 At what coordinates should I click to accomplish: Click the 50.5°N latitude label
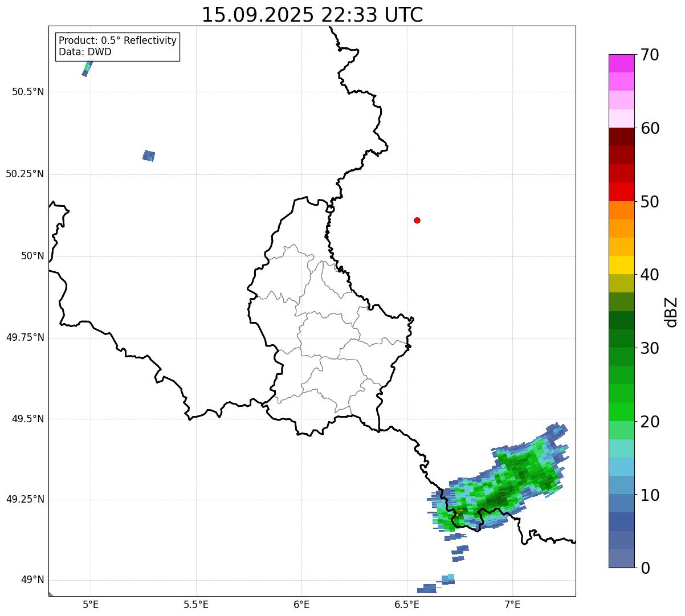point(28,92)
